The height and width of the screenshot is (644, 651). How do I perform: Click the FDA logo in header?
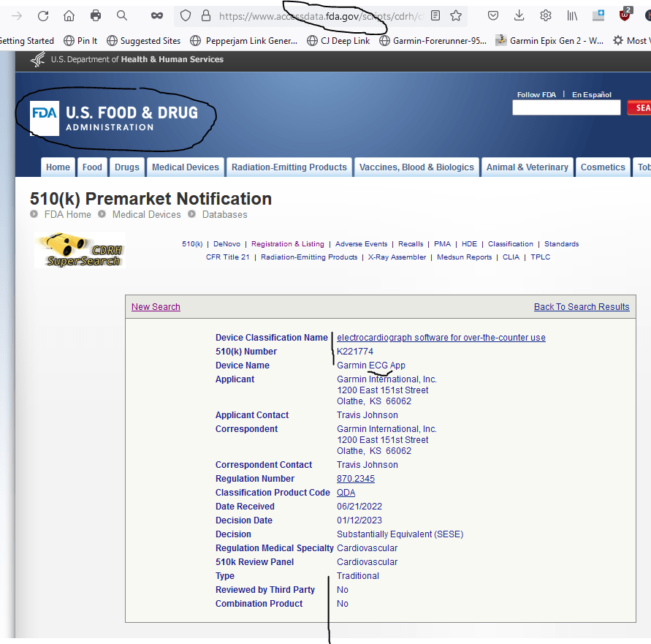pos(45,118)
